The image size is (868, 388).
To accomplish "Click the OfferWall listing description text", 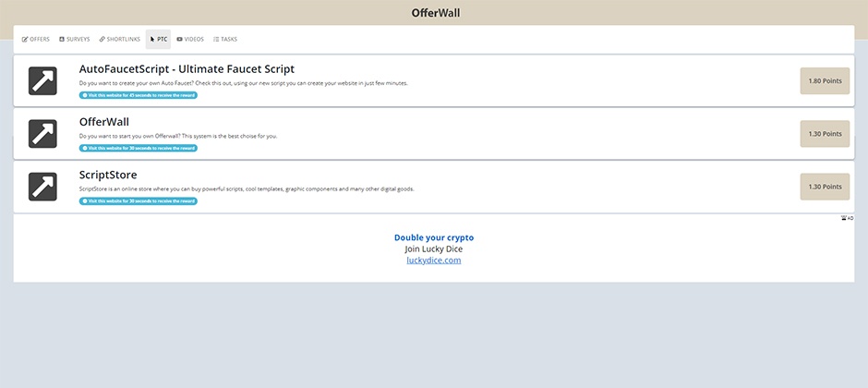I will [178, 136].
